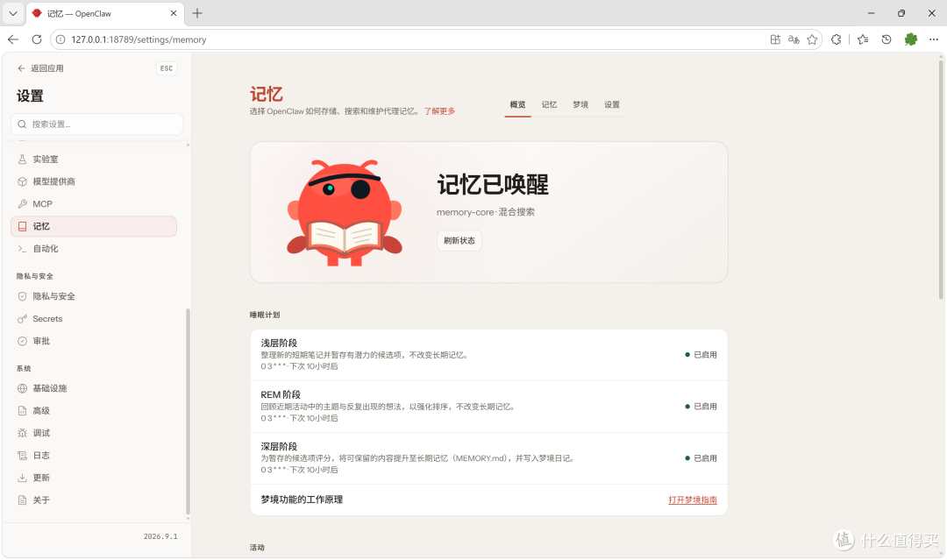This screenshot has height=560, width=947.
Task: Open 隐私与安全 sidebar item
Action: click(x=94, y=296)
